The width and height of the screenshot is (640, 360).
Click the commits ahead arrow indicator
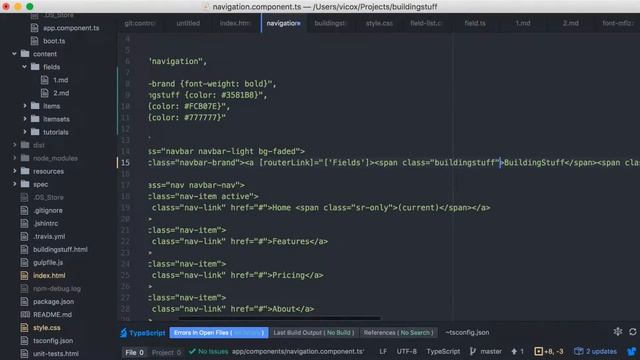517,351
